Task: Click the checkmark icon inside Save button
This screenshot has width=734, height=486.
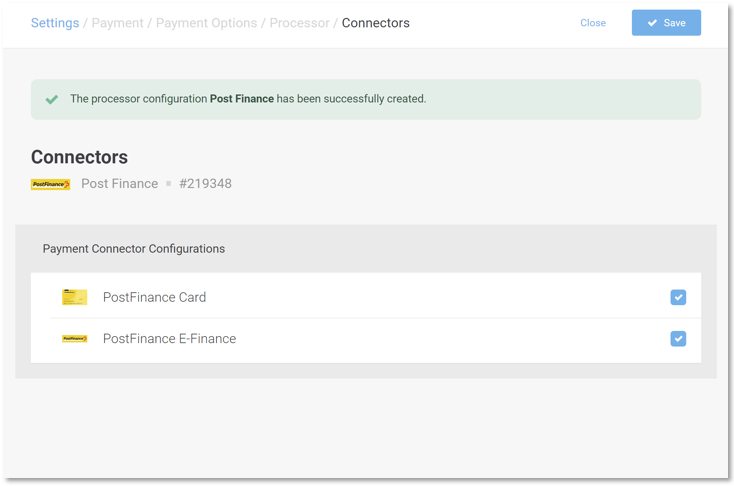Action: 652,23
